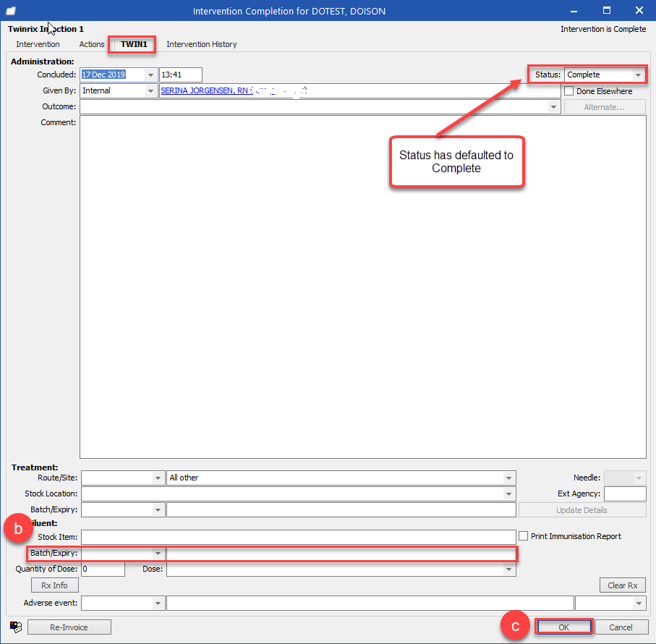
Task: Switch to the Intervention History tab
Action: click(202, 44)
